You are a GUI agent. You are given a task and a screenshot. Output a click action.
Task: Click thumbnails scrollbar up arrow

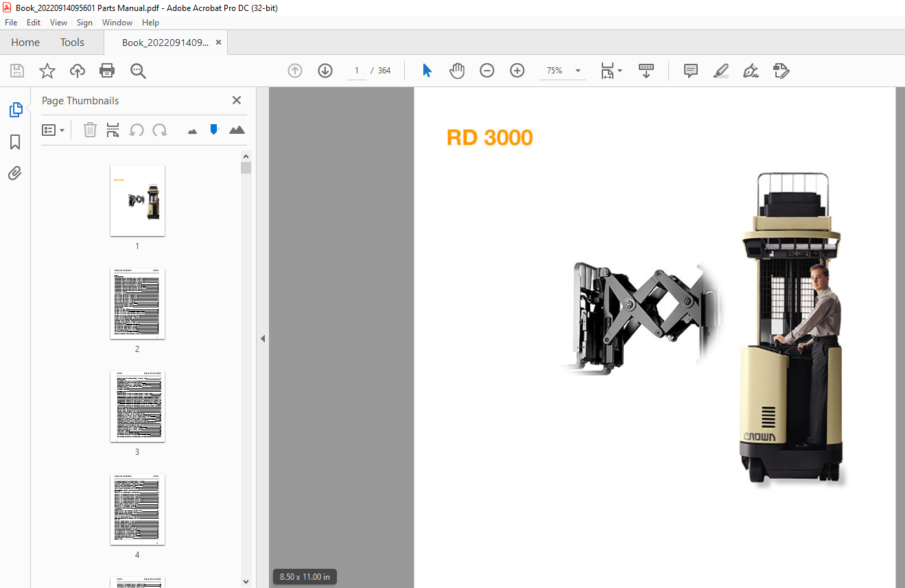coord(246,156)
